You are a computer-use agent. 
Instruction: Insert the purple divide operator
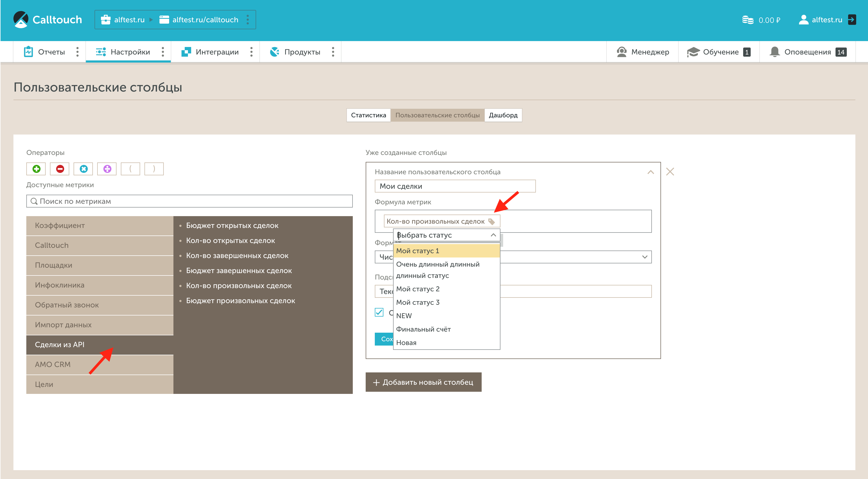pyautogui.click(x=107, y=169)
